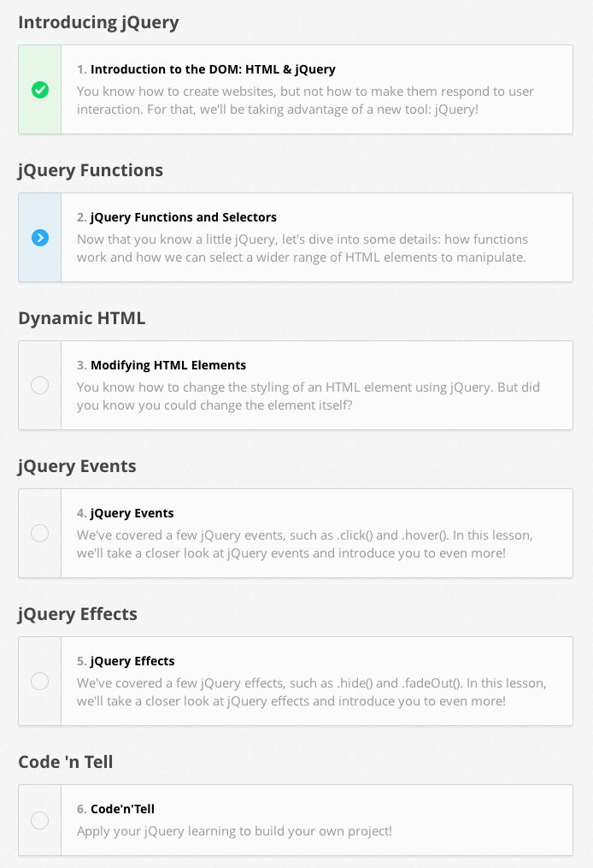Click the Introducing jQuery section heading
593x868 pixels.
point(98,23)
